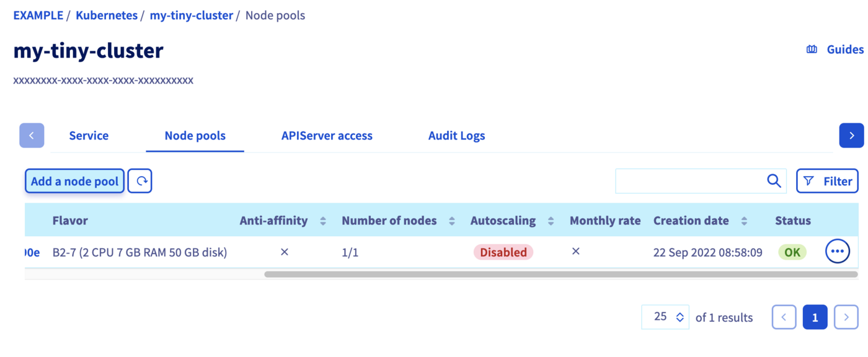Sort the table by Anti-affinity
Image resolution: width=868 pixels, height=357 pixels.
(322, 220)
